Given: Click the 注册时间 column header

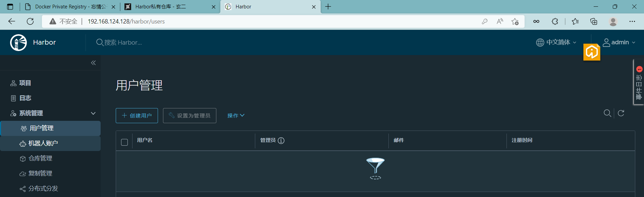Looking at the screenshot, I should click(522, 140).
